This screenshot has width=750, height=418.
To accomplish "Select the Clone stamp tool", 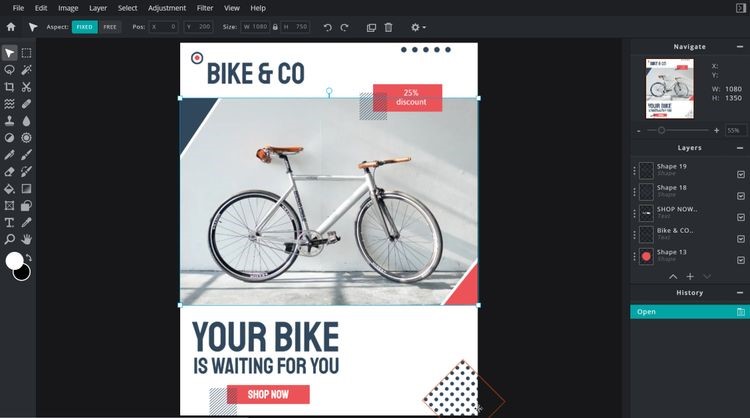I will coord(9,121).
